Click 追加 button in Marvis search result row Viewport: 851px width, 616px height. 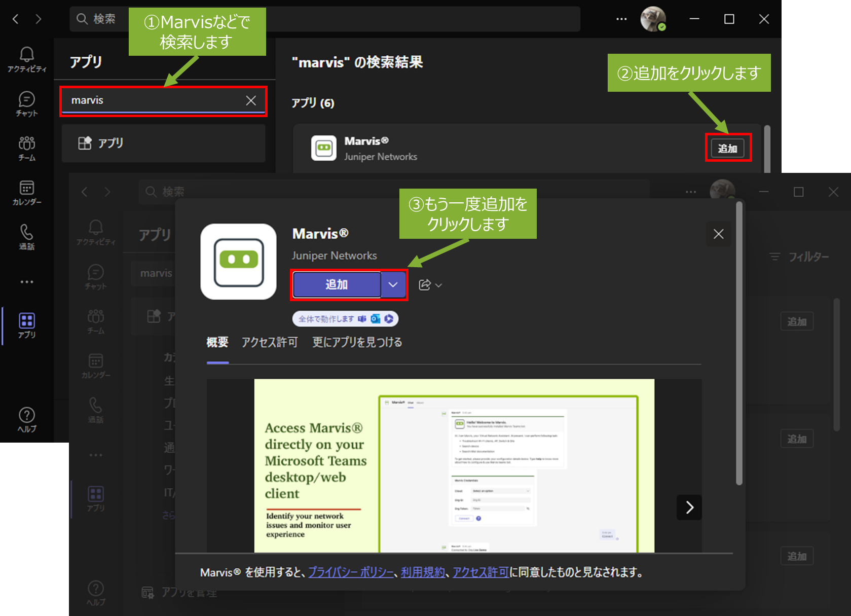(727, 149)
